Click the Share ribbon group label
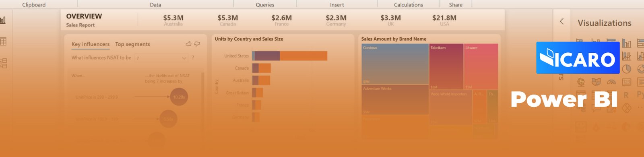644x157 pixels. pyautogui.click(x=456, y=5)
